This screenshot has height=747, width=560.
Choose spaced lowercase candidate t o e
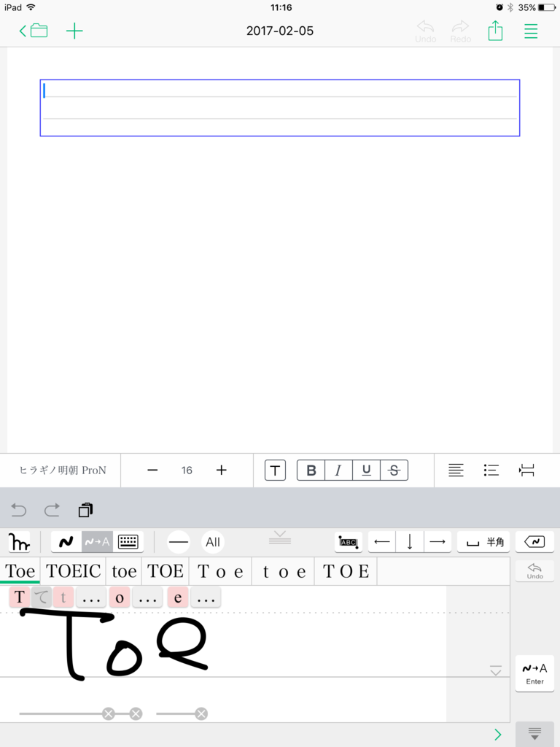(284, 570)
